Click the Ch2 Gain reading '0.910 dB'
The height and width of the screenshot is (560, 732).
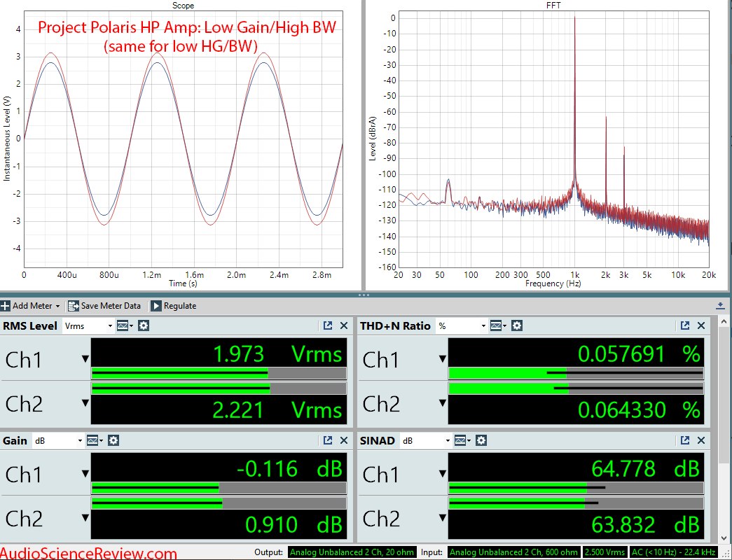click(x=294, y=524)
